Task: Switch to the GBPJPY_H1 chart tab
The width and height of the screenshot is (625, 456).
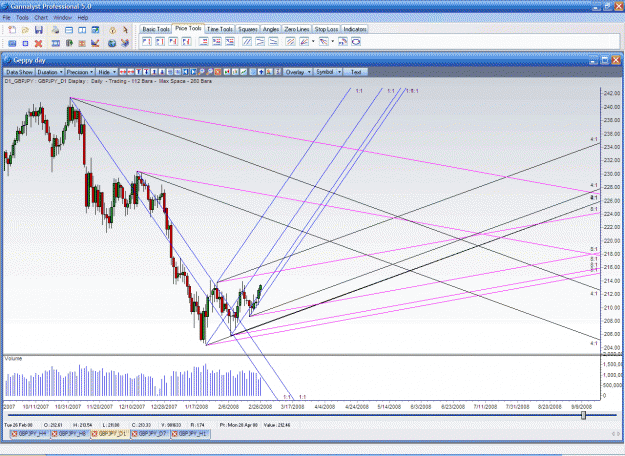Action: [x=190, y=434]
